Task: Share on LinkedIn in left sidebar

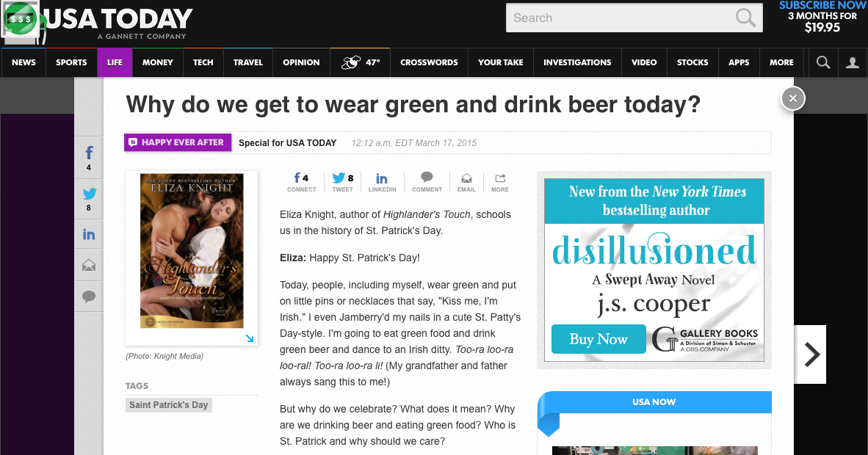Action: pos(89,235)
